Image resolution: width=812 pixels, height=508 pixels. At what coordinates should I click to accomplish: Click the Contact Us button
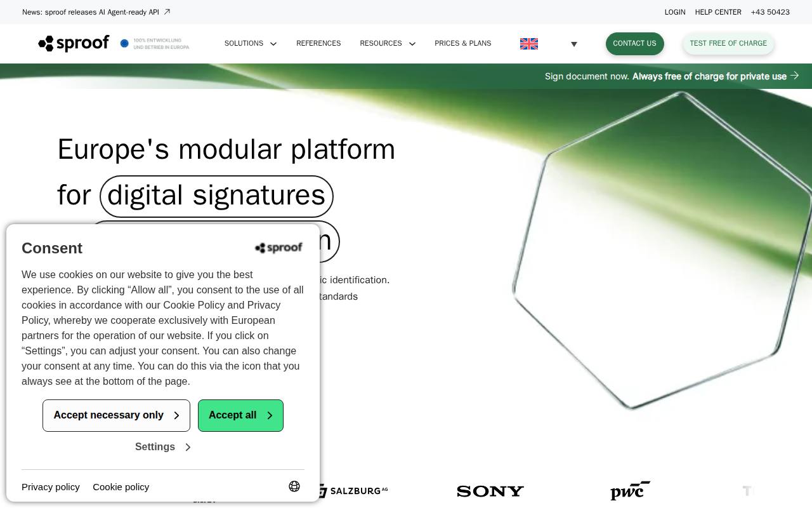[x=634, y=44]
